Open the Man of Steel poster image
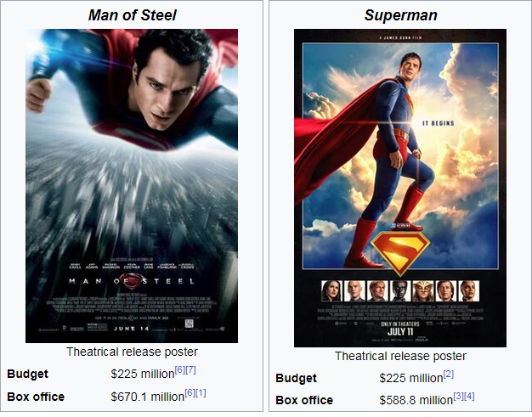Screen dimensions: 532x417 pyautogui.click(x=131, y=185)
